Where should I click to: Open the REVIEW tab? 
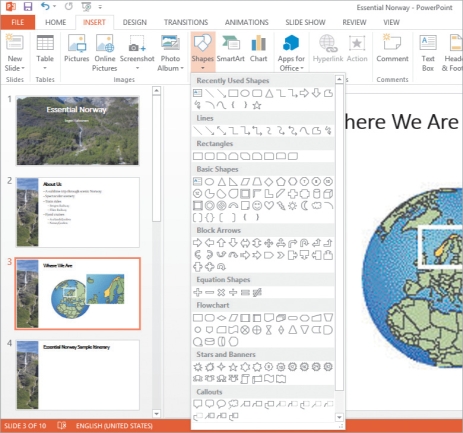click(x=354, y=22)
